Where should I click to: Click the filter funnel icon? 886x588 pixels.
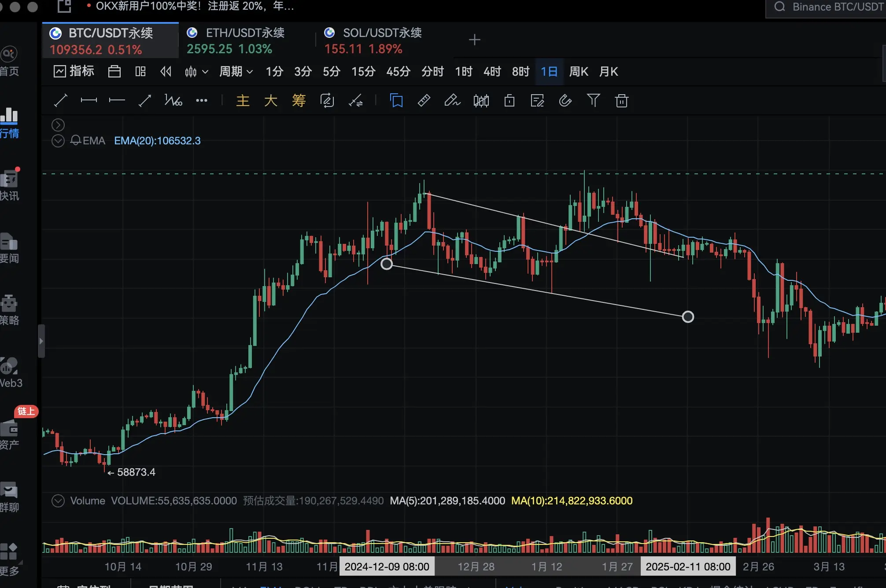[x=594, y=101]
